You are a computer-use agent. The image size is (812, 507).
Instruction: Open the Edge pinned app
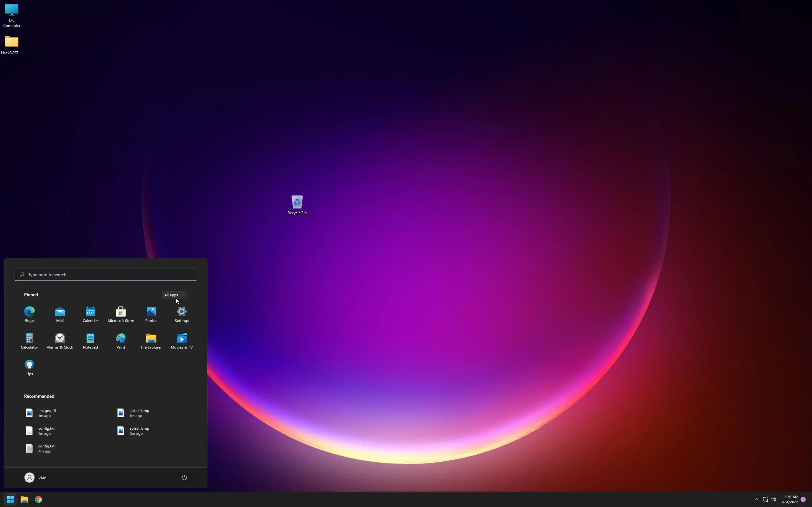(x=29, y=314)
